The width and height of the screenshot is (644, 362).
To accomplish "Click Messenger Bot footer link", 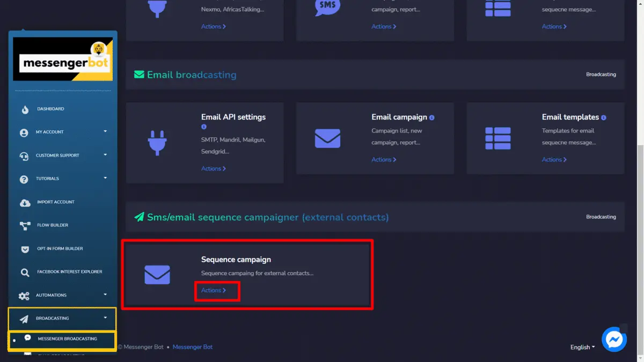I will [193, 347].
